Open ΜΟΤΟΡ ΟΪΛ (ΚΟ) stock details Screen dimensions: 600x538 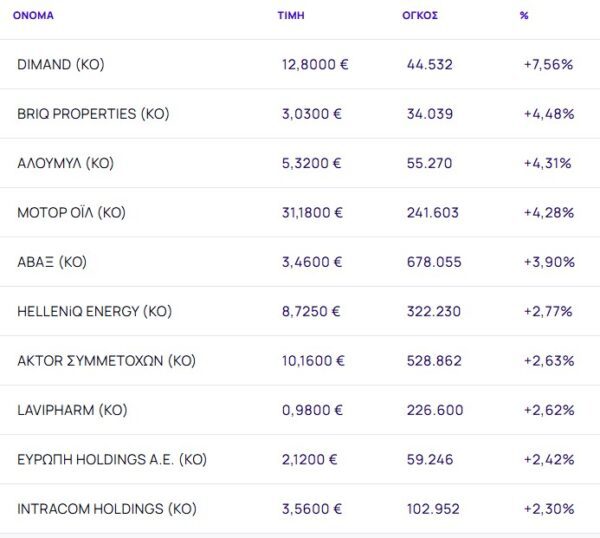point(71,212)
